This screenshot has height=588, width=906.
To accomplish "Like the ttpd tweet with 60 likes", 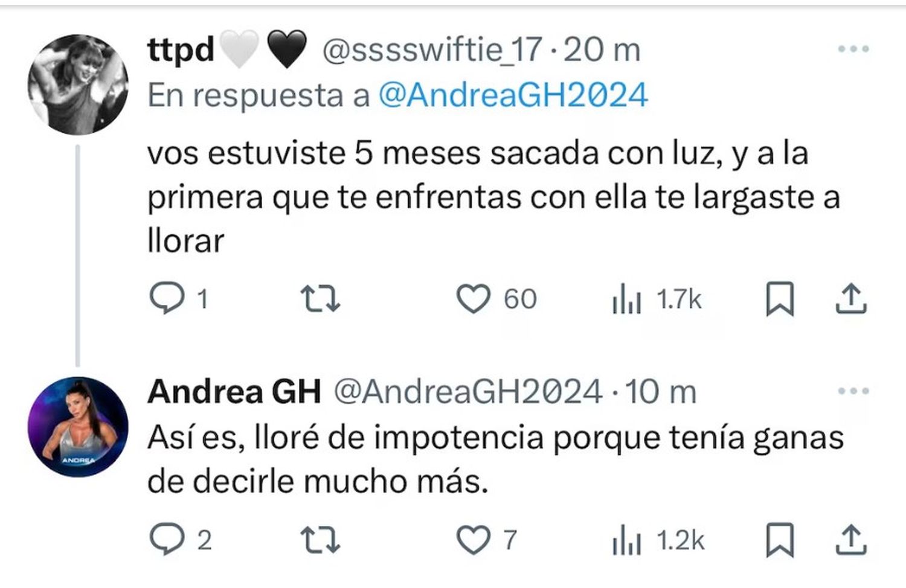I will coord(496,299).
